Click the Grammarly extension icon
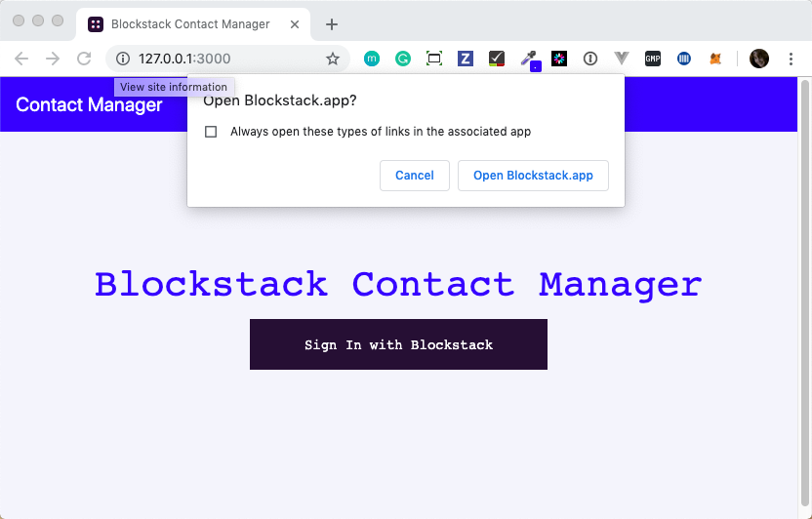The height and width of the screenshot is (519, 812). [x=403, y=59]
